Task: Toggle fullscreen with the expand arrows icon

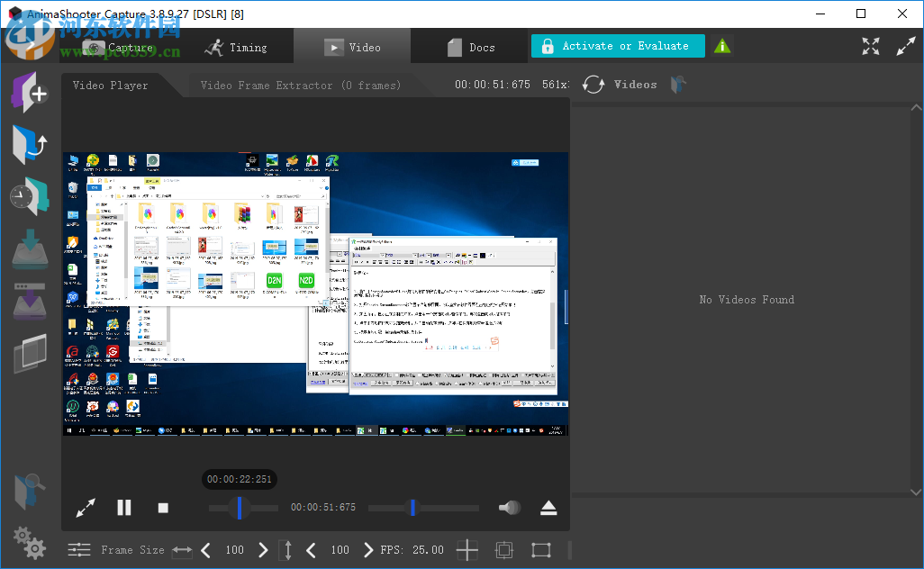Action: 870,45
